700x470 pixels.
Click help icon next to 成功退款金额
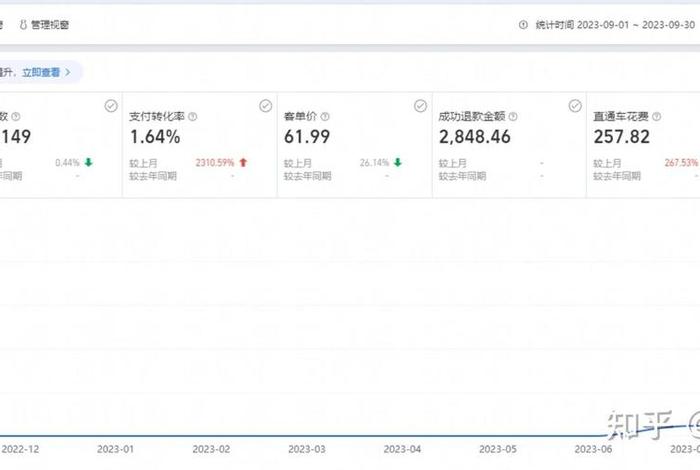pyautogui.click(x=513, y=116)
